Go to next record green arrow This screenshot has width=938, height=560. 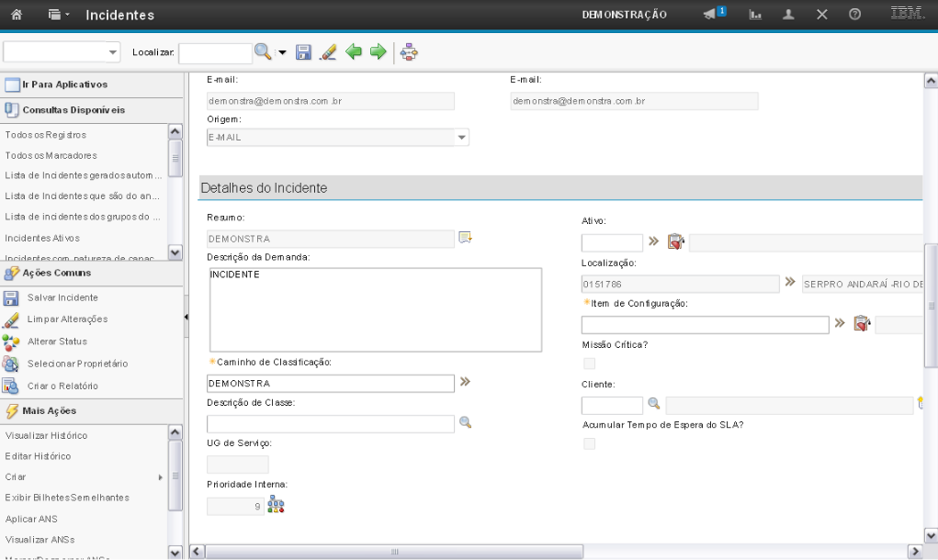click(377, 53)
